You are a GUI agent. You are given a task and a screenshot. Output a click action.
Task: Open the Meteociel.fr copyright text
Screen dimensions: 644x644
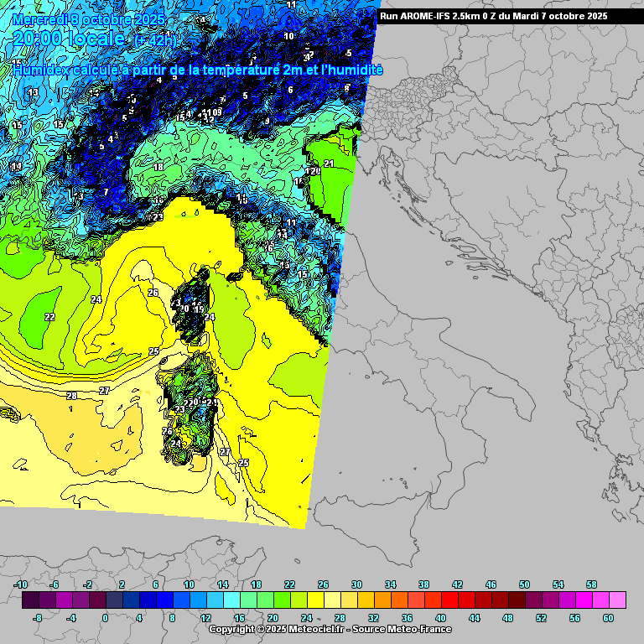(x=330, y=629)
